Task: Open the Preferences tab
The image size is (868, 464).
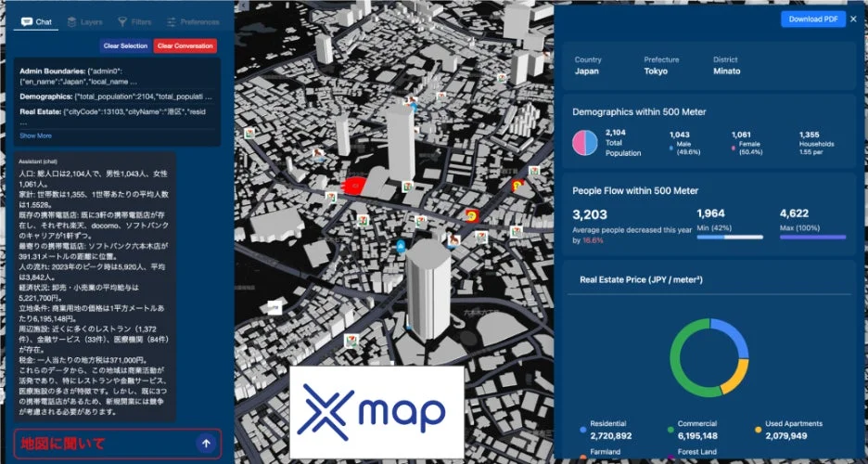Action: [192, 21]
